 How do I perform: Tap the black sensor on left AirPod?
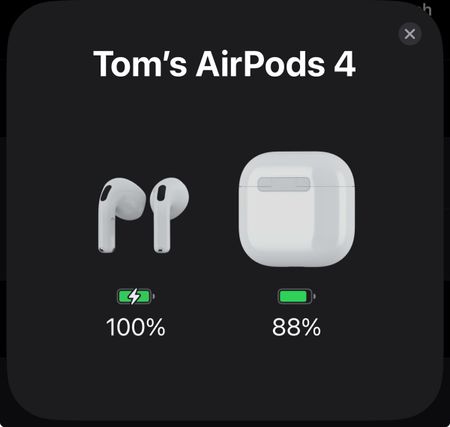[x=106, y=194]
